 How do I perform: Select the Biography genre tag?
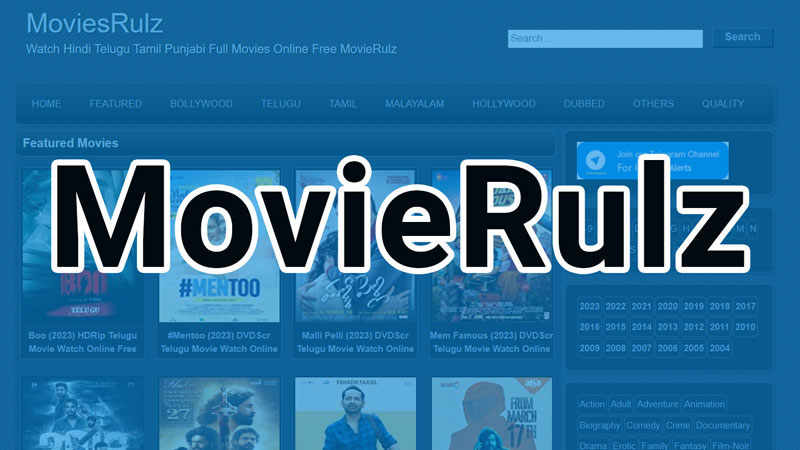[600, 425]
